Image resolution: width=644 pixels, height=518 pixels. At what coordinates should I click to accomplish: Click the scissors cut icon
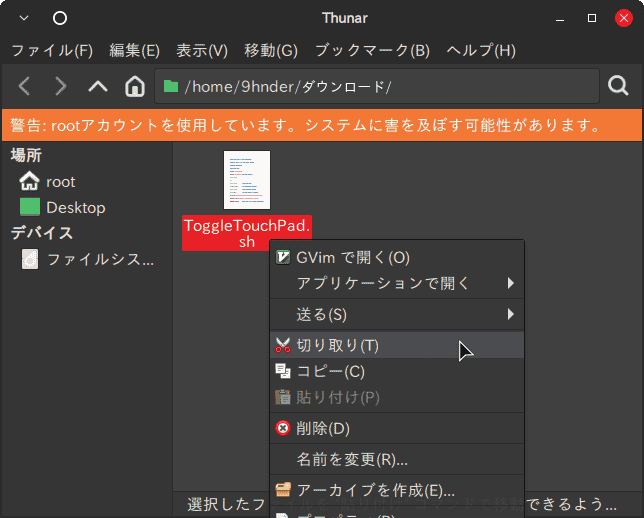283,345
